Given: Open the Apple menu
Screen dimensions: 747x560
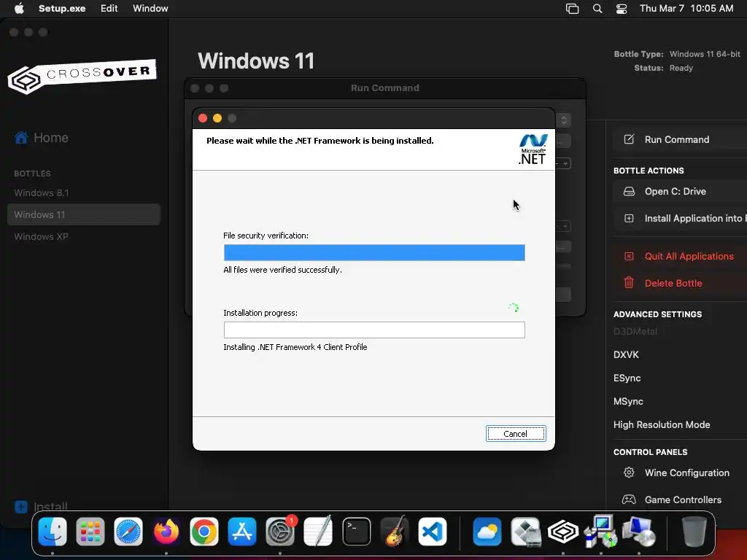Looking at the screenshot, I should point(19,8).
